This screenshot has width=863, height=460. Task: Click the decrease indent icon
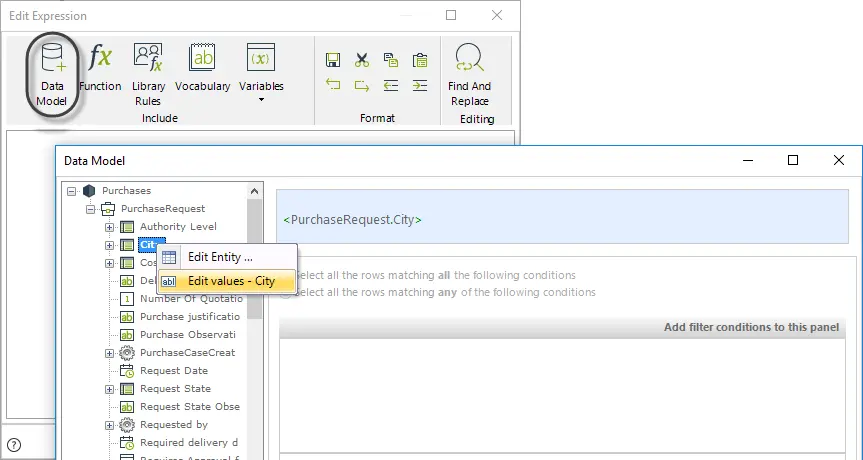(x=391, y=85)
